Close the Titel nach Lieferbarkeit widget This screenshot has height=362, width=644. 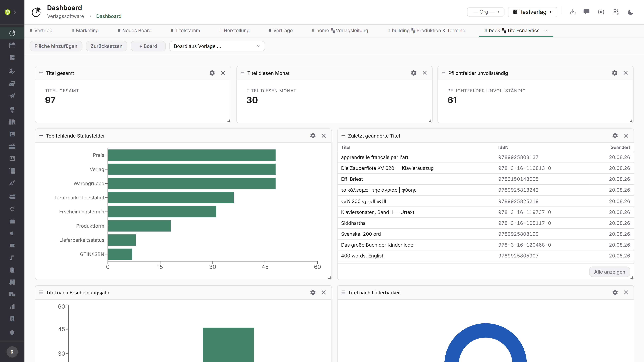point(626,292)
